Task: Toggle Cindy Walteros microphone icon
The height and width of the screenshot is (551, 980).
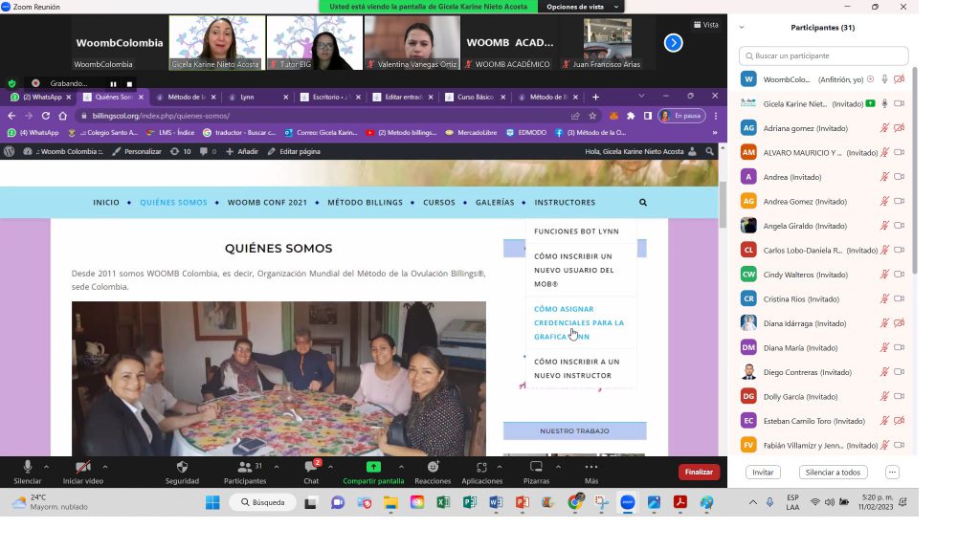Action: click(884, 275)
